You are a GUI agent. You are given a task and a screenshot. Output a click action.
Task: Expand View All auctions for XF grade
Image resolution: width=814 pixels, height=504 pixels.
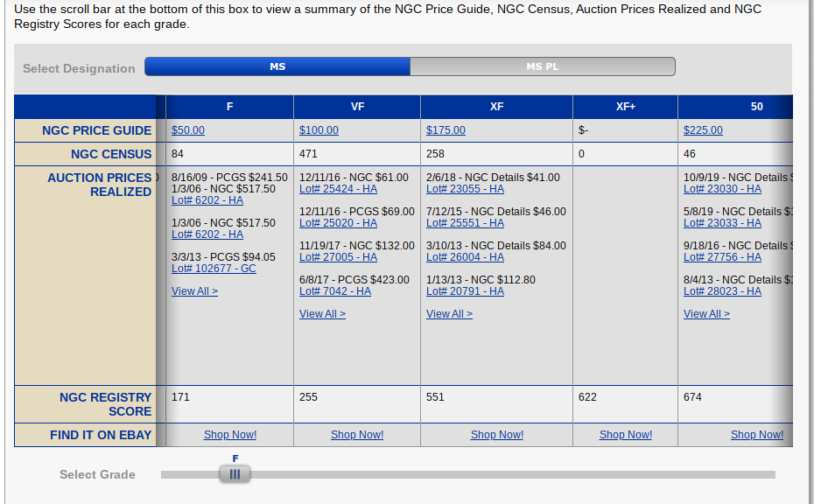click(449, 314)
